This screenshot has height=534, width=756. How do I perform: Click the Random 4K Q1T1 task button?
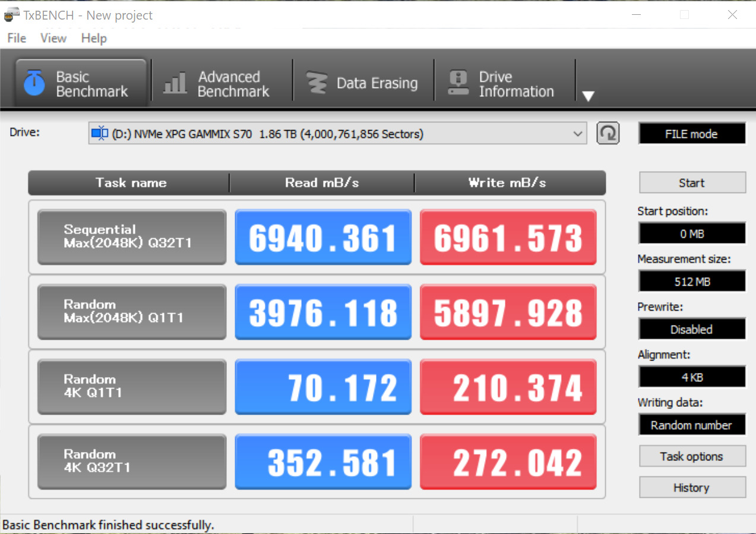click(x=131, y=386)
